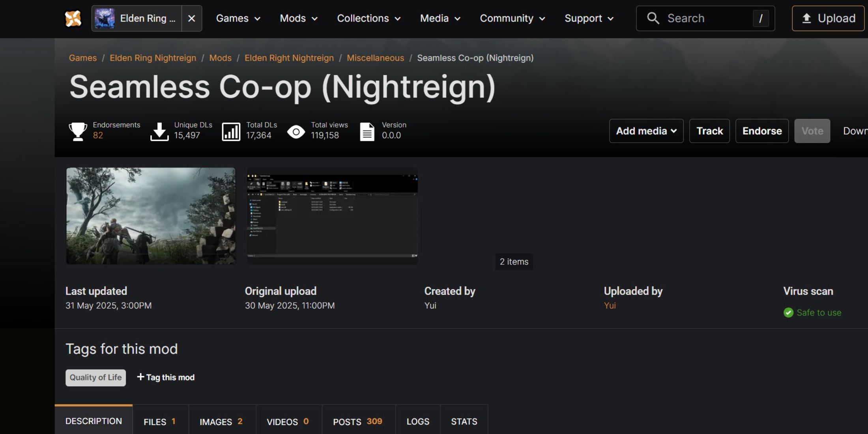Click the version document icon

click(x=367, y=131)
